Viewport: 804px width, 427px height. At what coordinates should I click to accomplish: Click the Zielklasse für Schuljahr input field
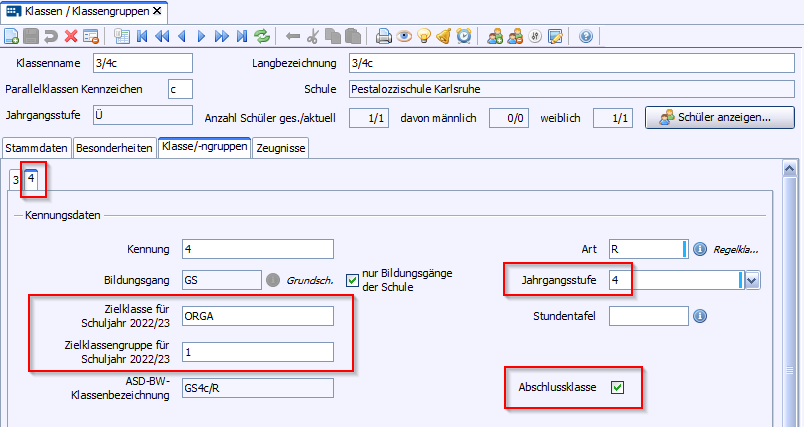[x=257, y=316]
